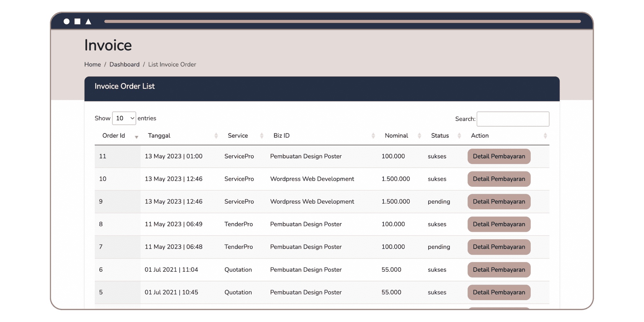The height and width of the screenshot is (322, 644).
Task: Click Detail Pembayaran for pending order 9
Action: pyautogui.click(x=499, y=202)
